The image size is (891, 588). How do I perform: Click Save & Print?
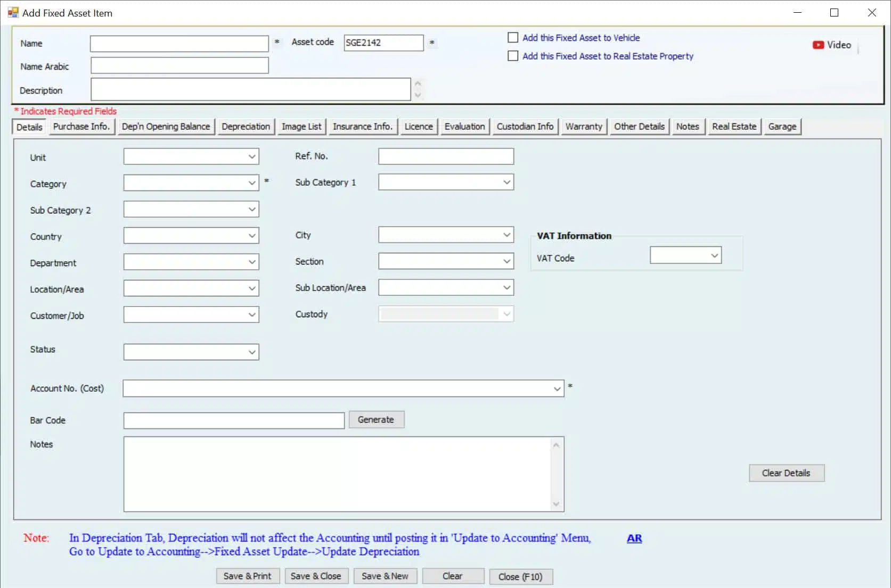pos(248,576)
